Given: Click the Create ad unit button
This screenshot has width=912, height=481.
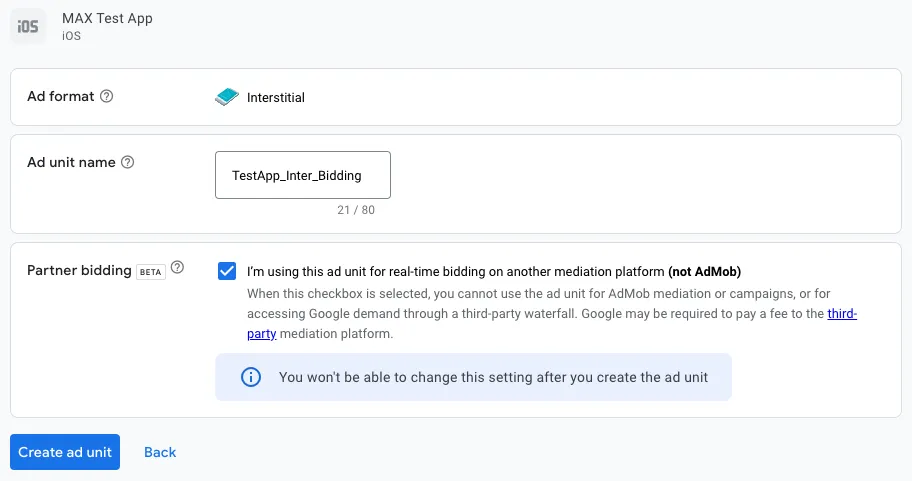Looking at the screenshot, I should [65, 452].
